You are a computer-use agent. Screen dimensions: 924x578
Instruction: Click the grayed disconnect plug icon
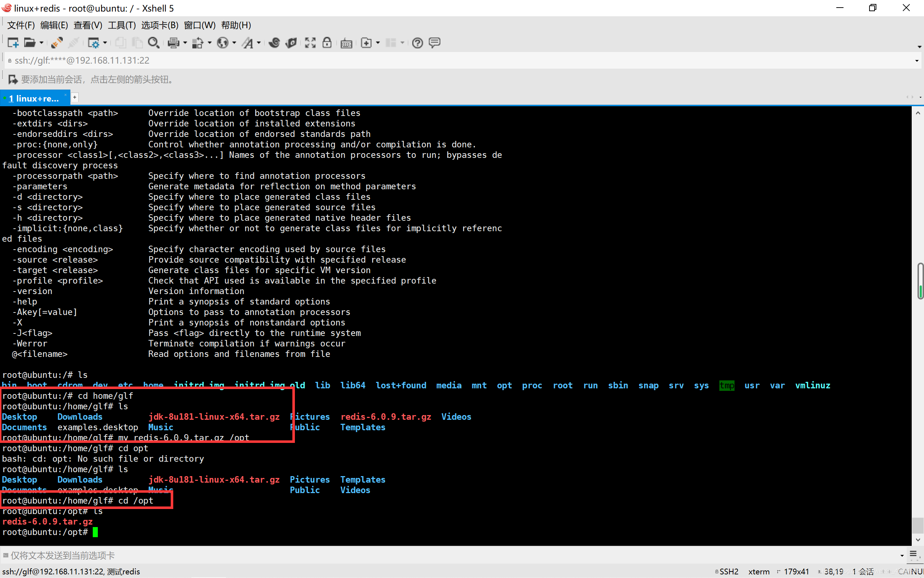[74, 43]
